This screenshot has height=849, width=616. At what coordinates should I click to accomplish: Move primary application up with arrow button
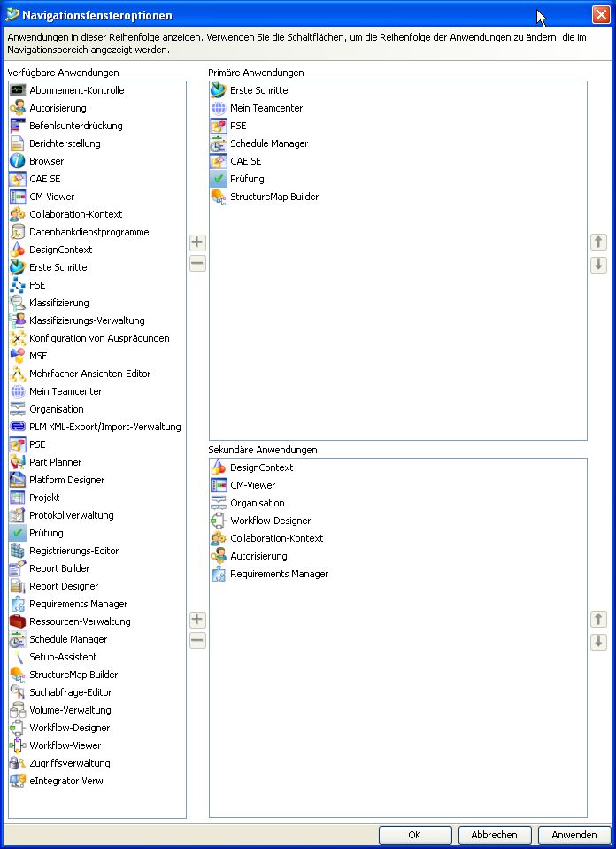pyautogui.click(x=598, y=242)
